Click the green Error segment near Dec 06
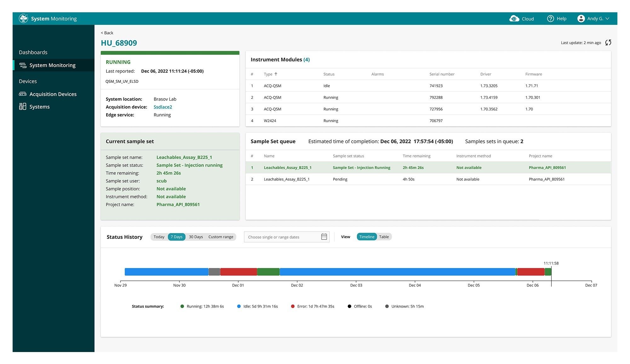 pyautogui.click(x=547, y=272)
